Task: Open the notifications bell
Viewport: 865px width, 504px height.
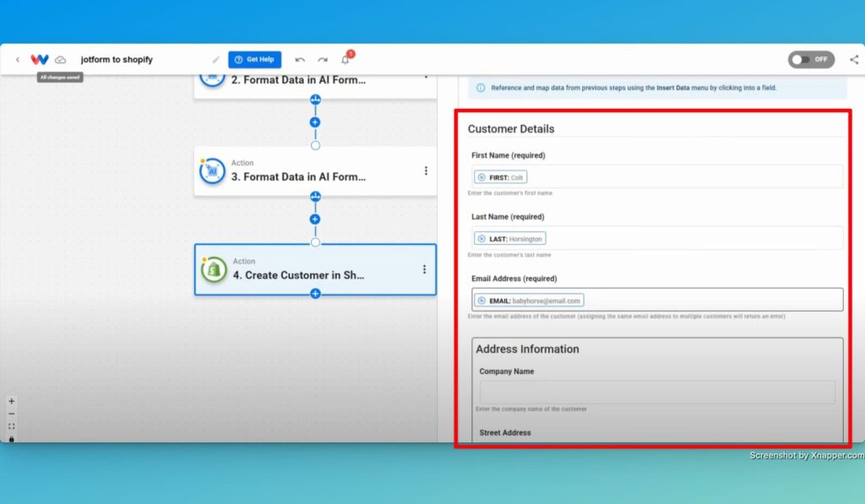Action: click(x=345, y=59)
